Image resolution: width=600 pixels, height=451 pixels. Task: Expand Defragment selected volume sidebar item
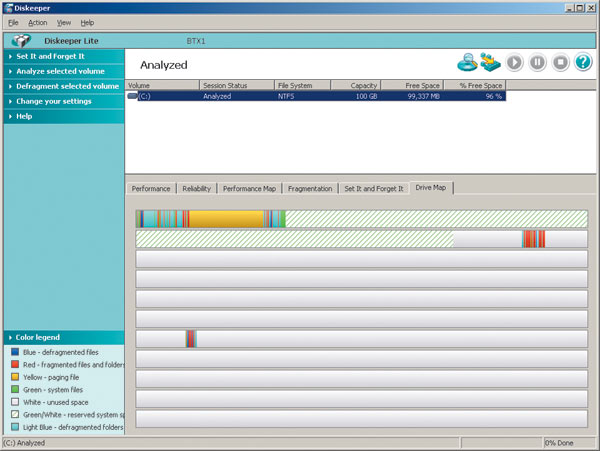64,86
